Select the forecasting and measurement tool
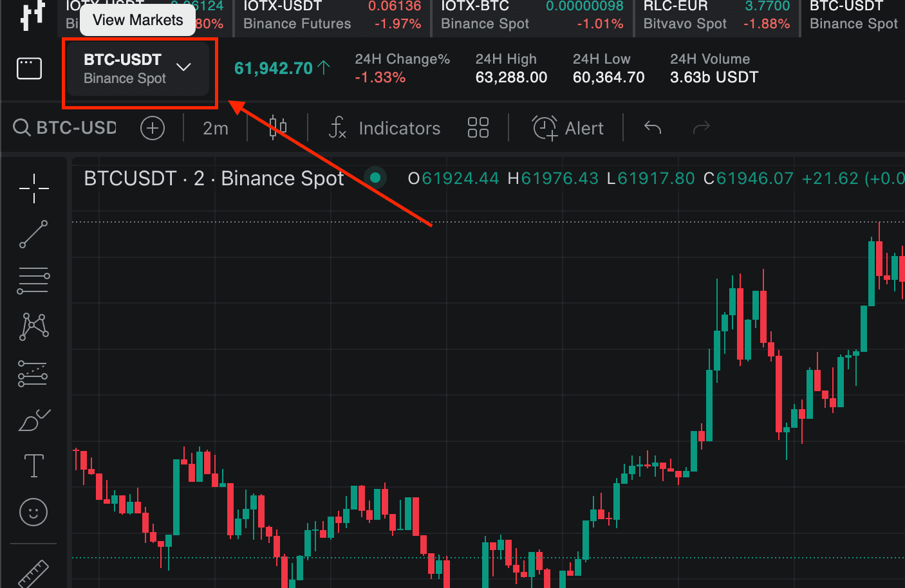 (x=33, y=373)
